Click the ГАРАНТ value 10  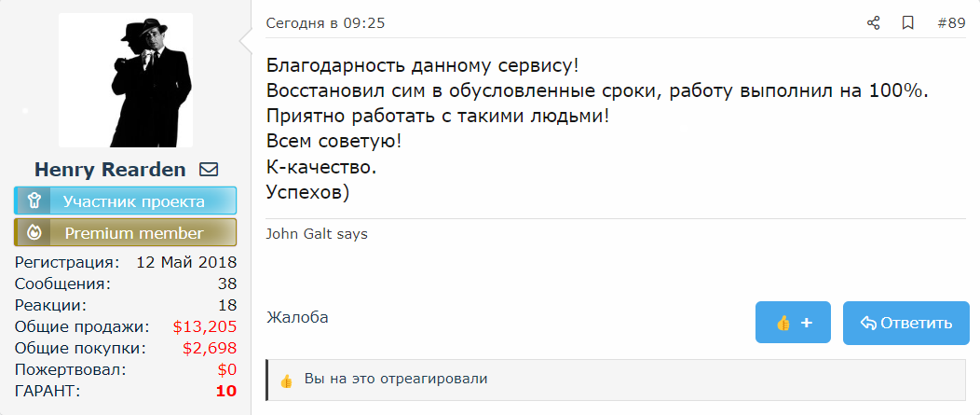pyautogui.click(x=226, y=391)
